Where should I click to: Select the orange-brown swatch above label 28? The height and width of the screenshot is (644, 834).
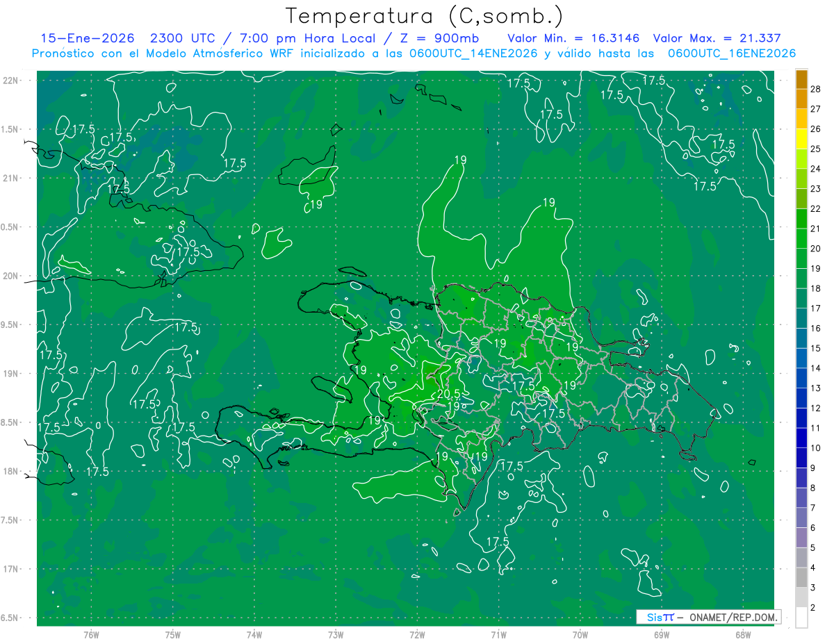pyautogui.click(x=801, y=79)
